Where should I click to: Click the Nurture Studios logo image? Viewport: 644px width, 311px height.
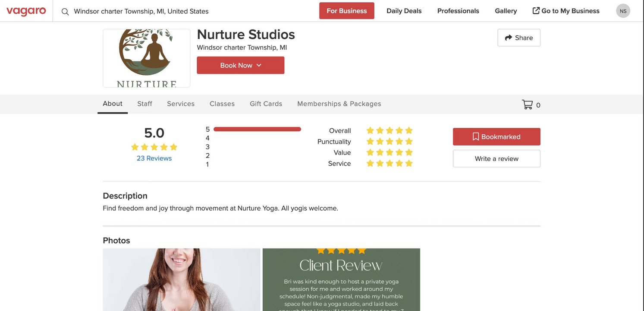pyautogui.click(x=147, y=58)
